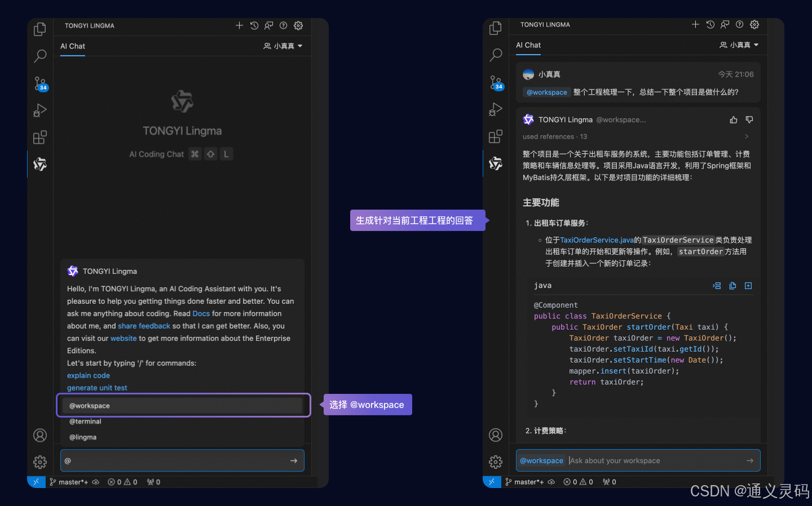Run the explain code command link
The height and width of the screenshot is (506, 812).
click(89, 376)
